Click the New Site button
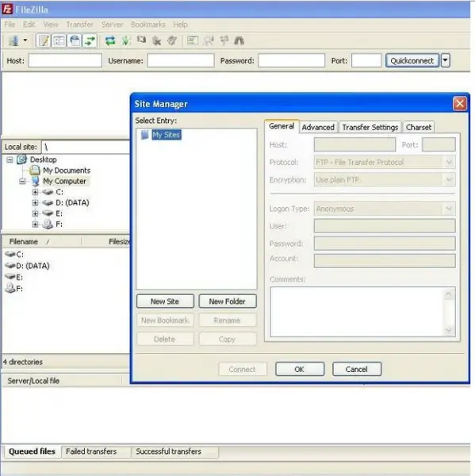 pos(165,301)
